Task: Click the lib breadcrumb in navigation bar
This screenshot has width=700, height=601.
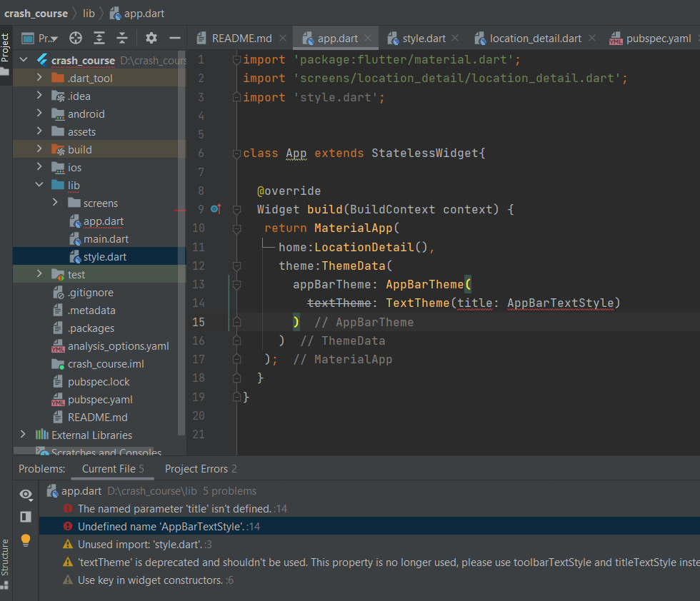Action: [x=89, y=13]
